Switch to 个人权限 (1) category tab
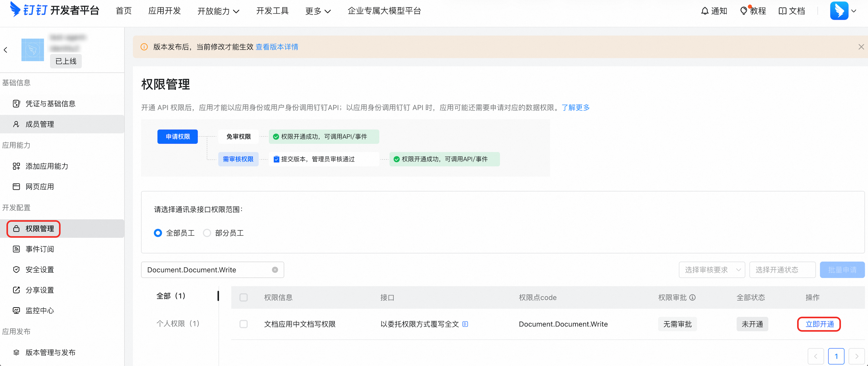 coord(178,323)
